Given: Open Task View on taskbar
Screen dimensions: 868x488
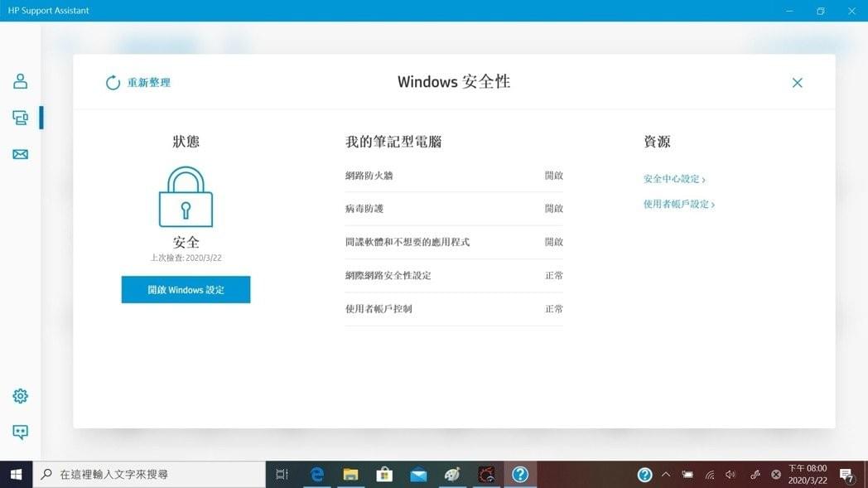Looking at the screenshot, I should pyautogui.click(x=282, y=475).
